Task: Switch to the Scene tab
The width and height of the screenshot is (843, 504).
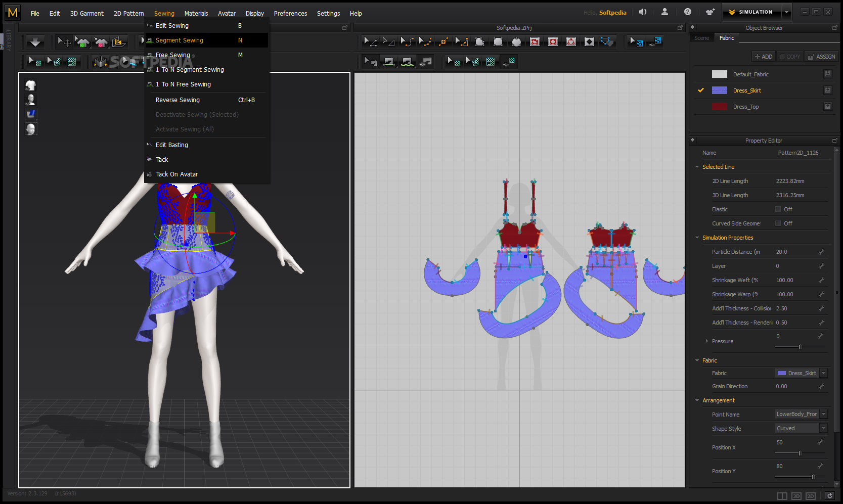Action: tap(701, 38)
